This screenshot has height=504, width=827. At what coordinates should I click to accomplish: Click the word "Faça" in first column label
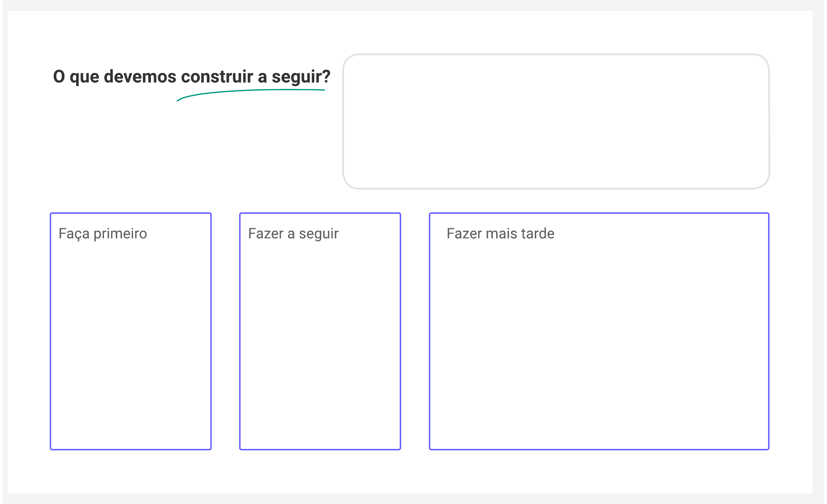point(74,233)
